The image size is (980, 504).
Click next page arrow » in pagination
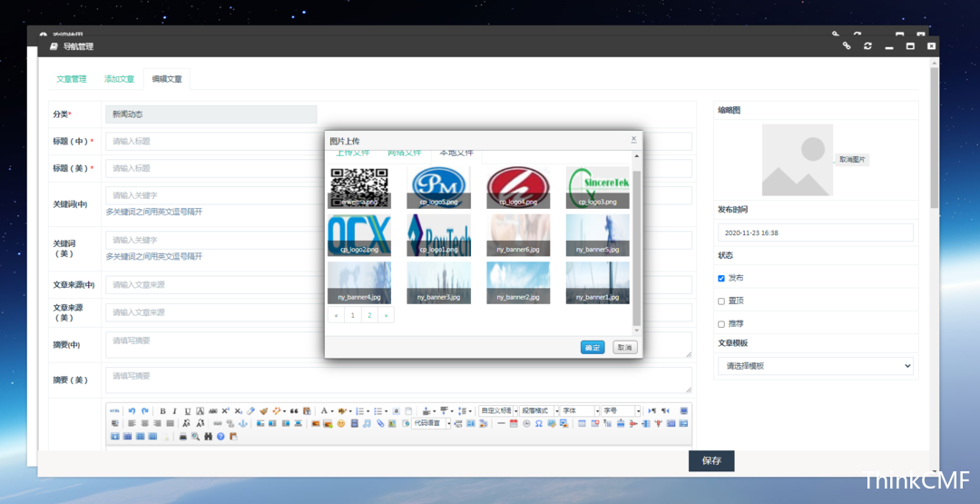[387, 315]
